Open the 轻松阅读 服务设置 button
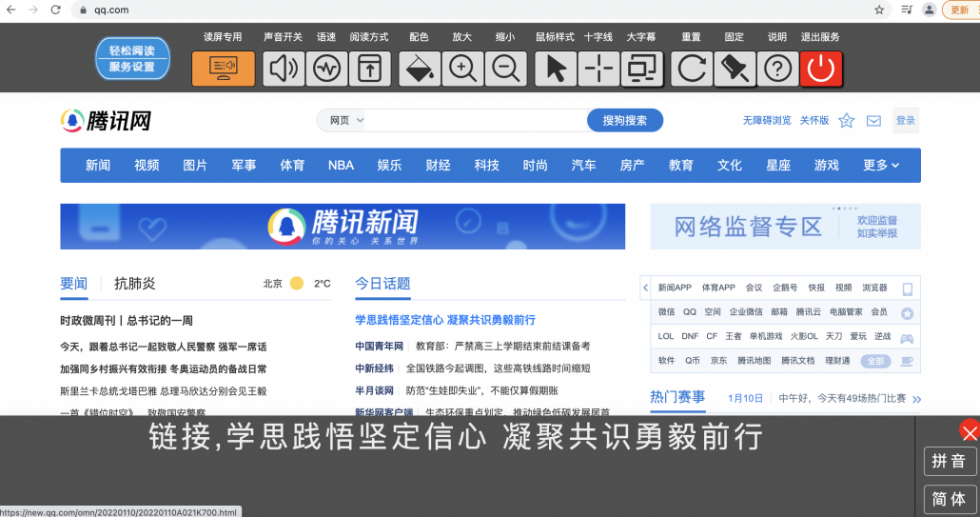 (132, 59)
